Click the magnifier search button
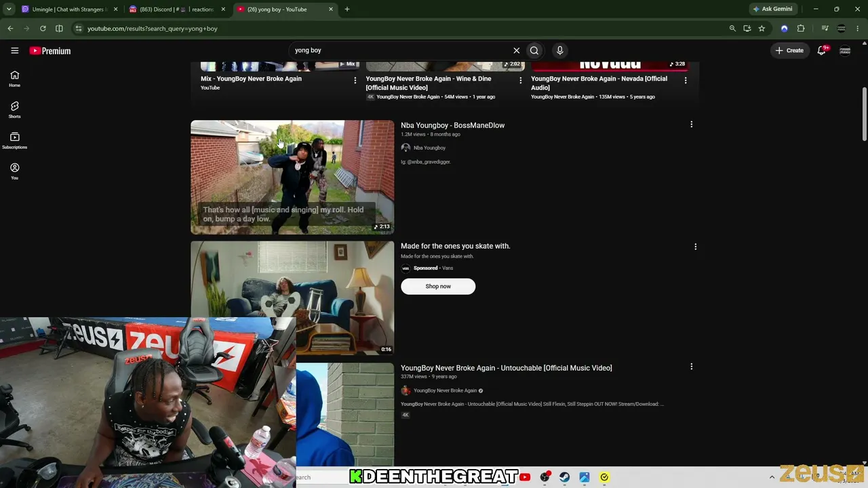 click(x=534, y=50)
